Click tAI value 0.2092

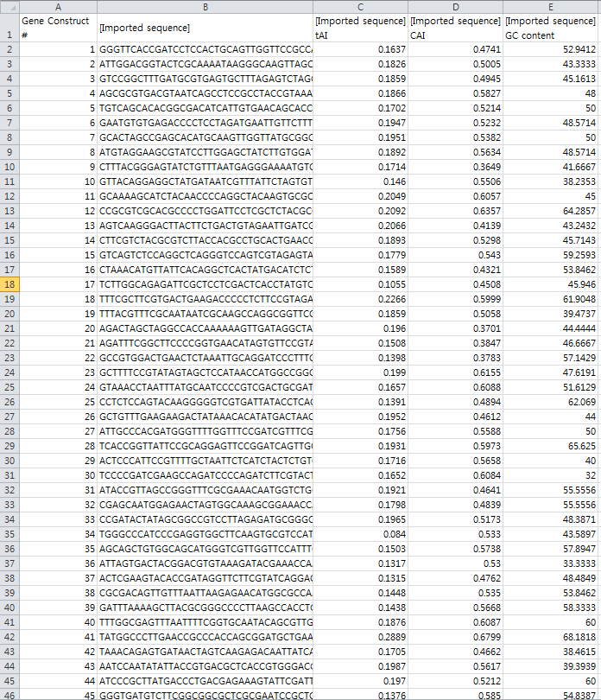click(360, 211)
